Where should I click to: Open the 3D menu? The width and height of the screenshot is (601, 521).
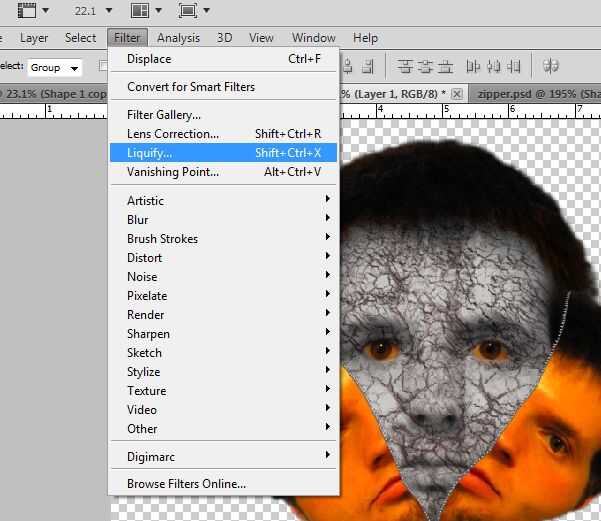225,38
